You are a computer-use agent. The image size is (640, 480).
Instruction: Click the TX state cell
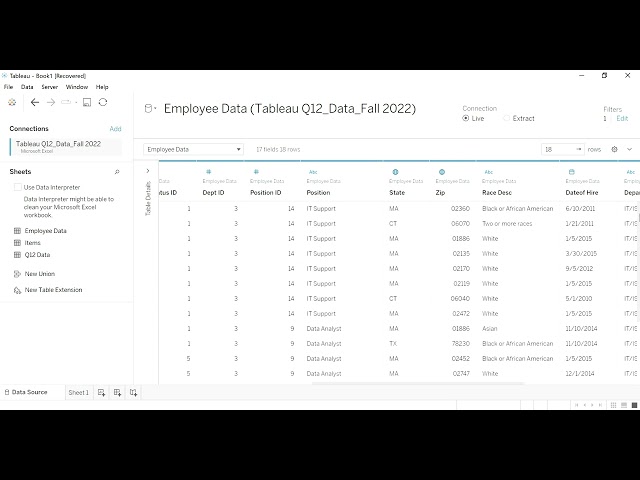click(393, 344)
